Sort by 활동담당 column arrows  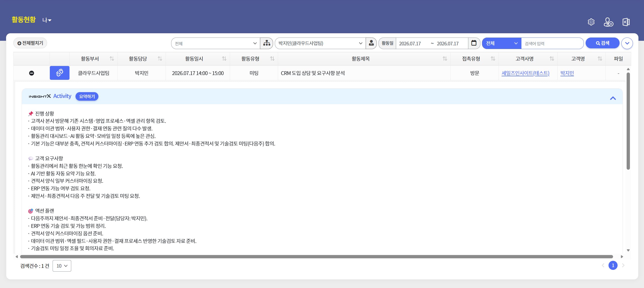click(160, 59)
